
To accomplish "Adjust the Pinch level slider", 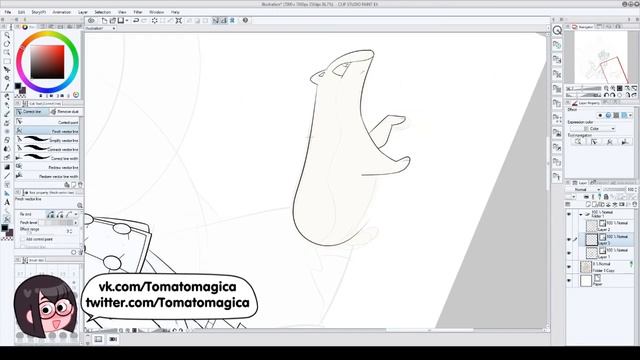I will tap(57, 222).
